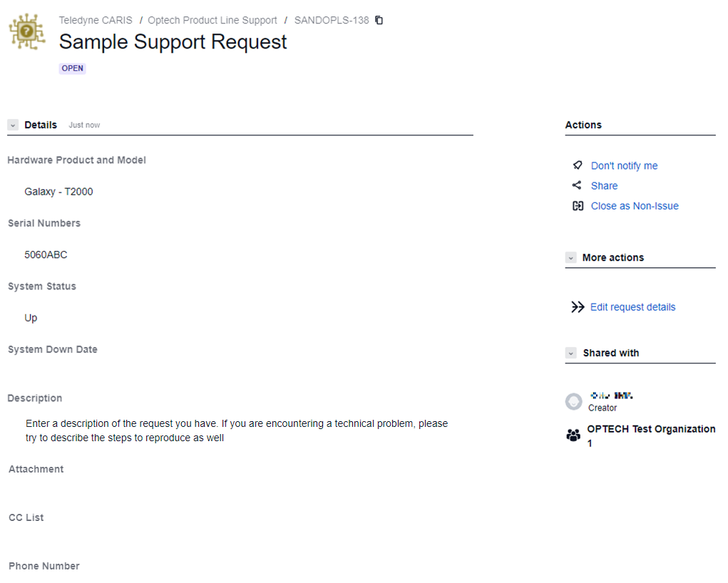Click the Don't notify me link
Viewport: 728px width, 583px height.
[x=624, y=166]
